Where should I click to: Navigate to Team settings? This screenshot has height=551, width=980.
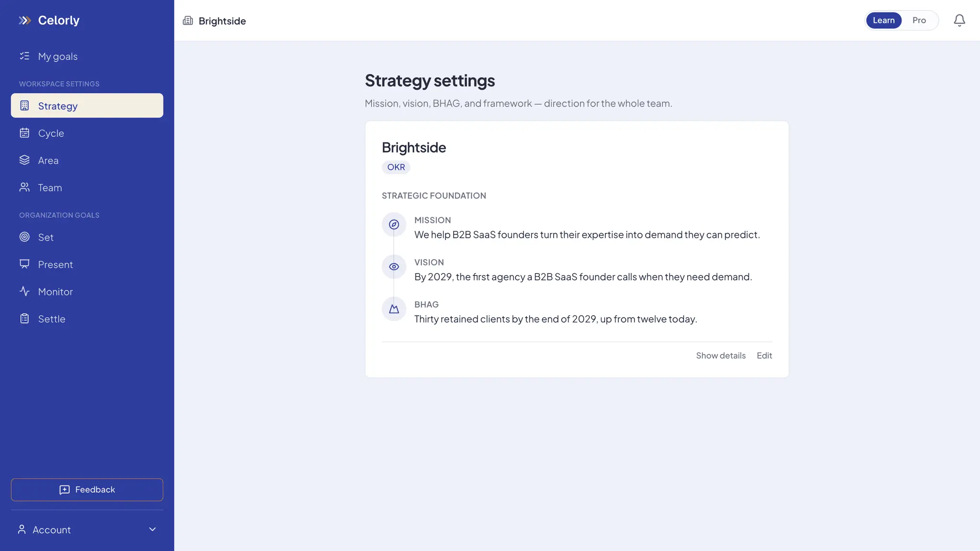tap(87, 187)
